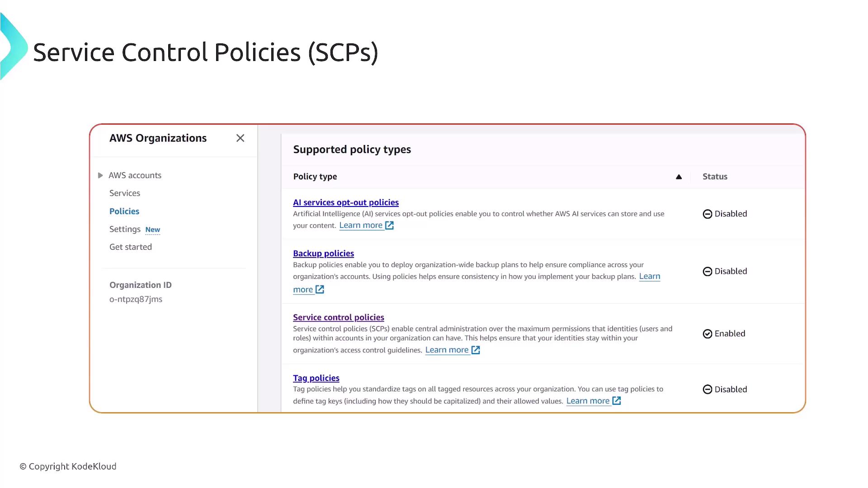Click the Status column header

(x=715, y=177)
